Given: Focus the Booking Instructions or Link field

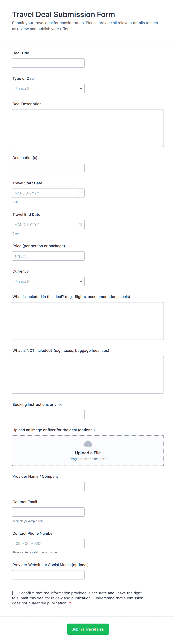Looking at the screenshot, I should pyautogui.click(x=48, y=415).
